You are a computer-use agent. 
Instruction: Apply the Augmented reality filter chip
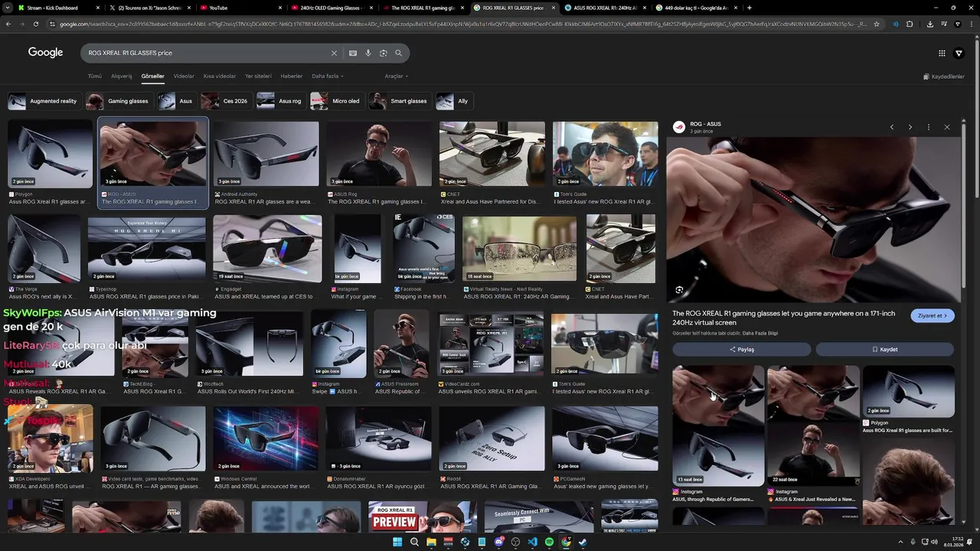(44, 101)
